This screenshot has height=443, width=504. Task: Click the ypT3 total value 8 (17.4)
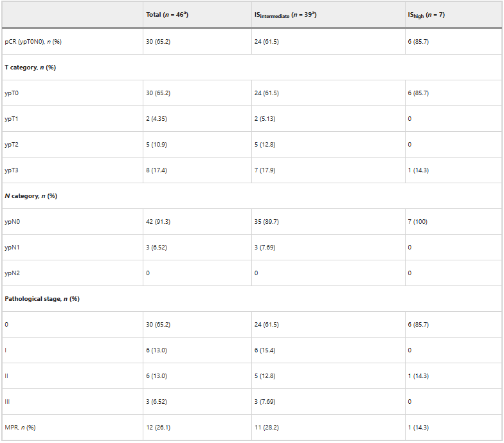coord(157,170)
